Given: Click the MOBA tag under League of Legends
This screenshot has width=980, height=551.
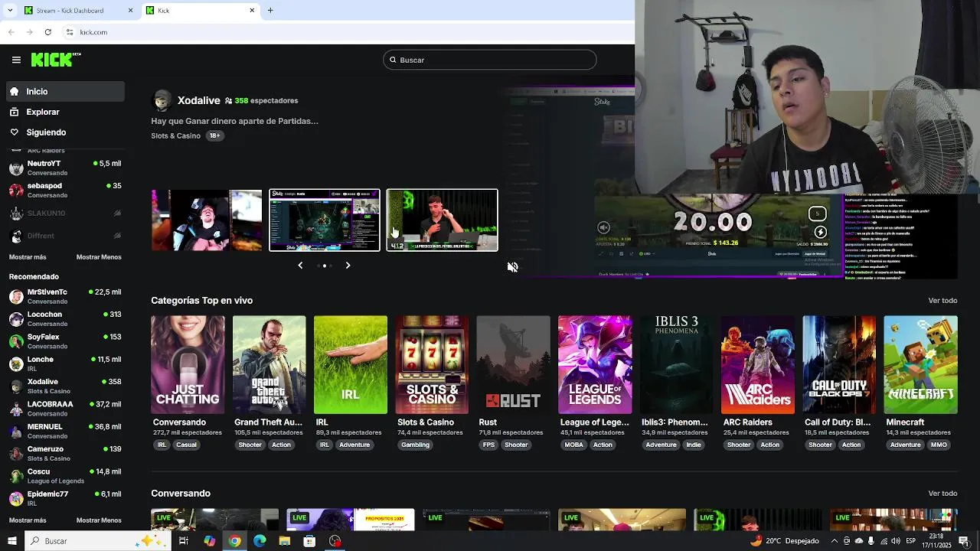Looking at the screenshot, I should pyautogui.click(x=574, y=445).
